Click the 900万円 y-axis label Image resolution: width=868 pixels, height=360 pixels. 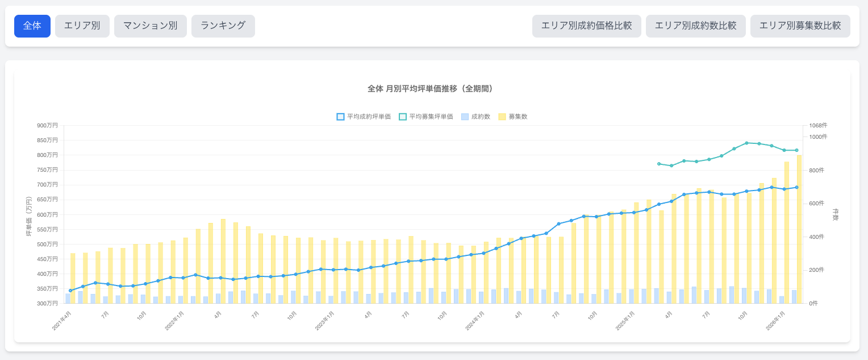(48, 126)
